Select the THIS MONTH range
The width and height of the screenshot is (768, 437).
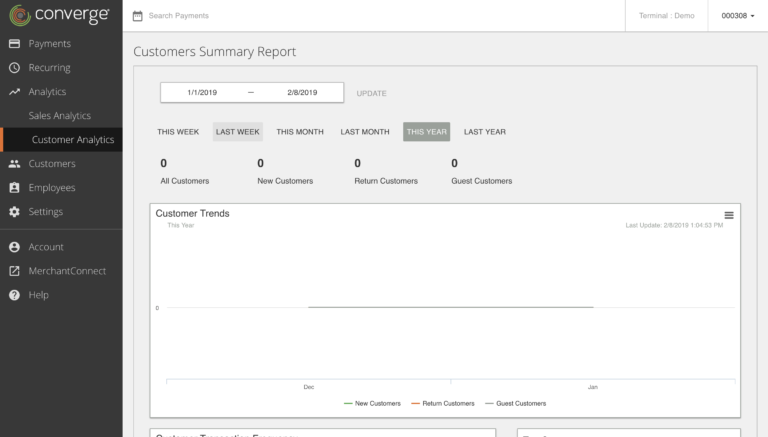click(x=300, y=132)
